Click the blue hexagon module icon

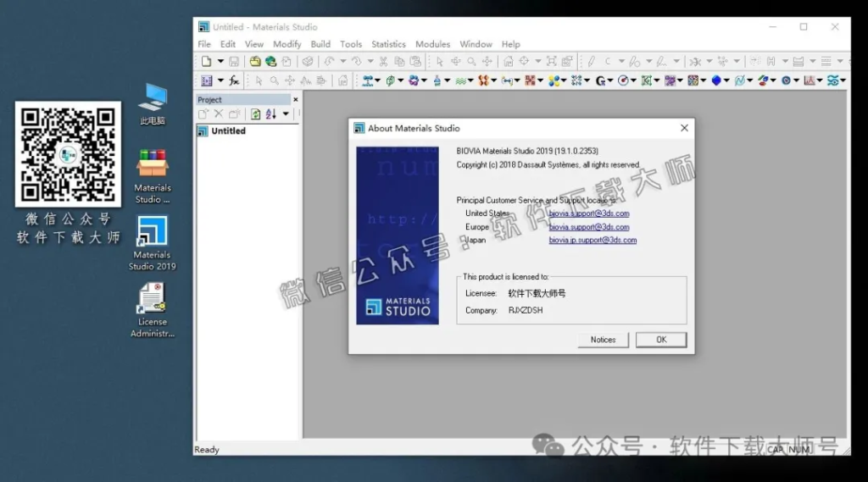[x=716, y=80]
